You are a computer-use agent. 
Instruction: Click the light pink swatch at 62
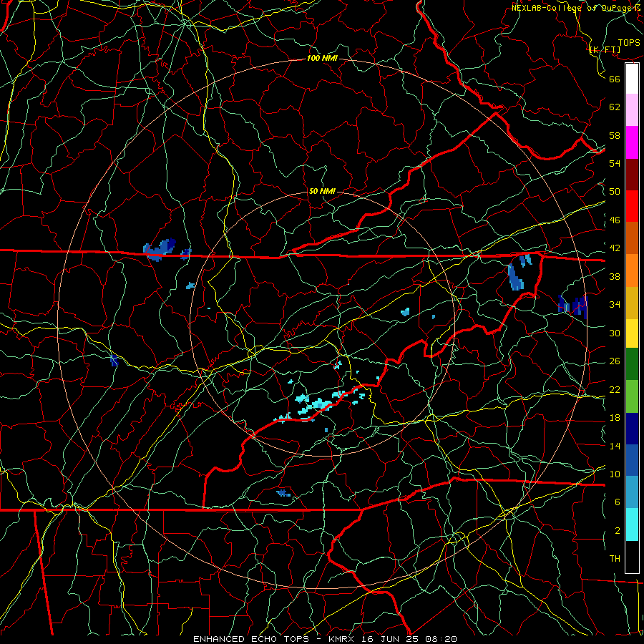pyautogui.click(x=632, y=110)
